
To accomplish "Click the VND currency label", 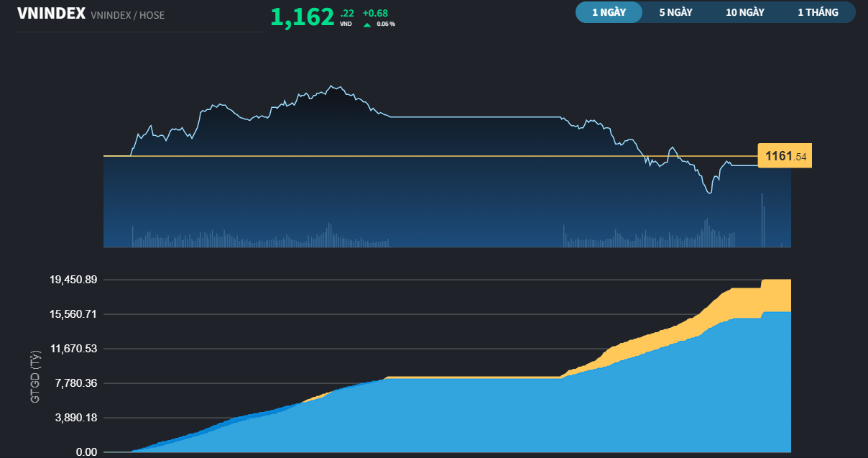I will (346, 24).
